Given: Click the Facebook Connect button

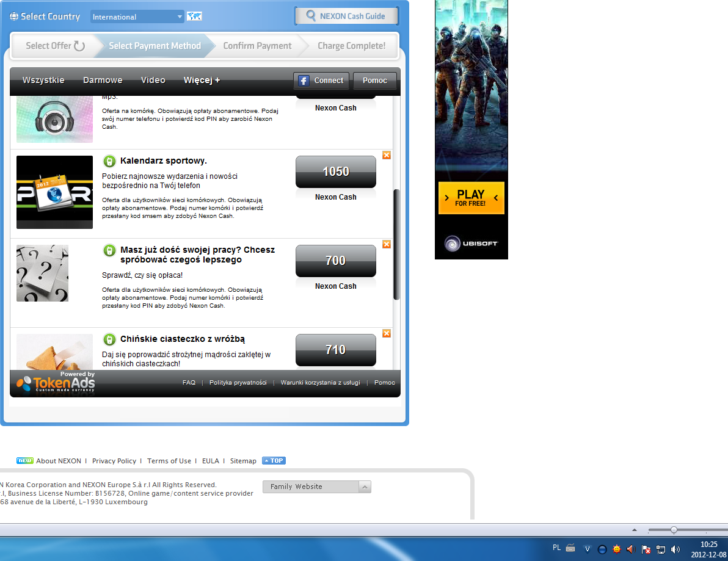Looking at the screenshot, I should [x=322, y=81].
